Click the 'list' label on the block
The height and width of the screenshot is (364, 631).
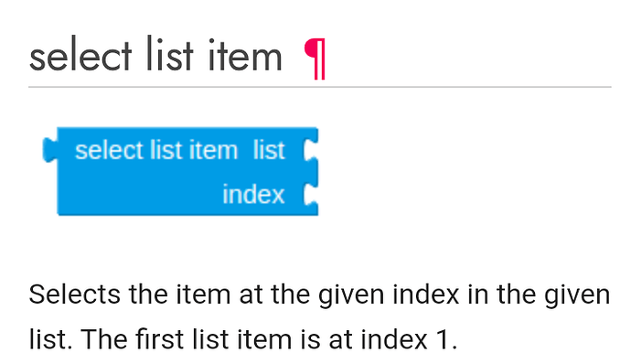tap(269, 150)
